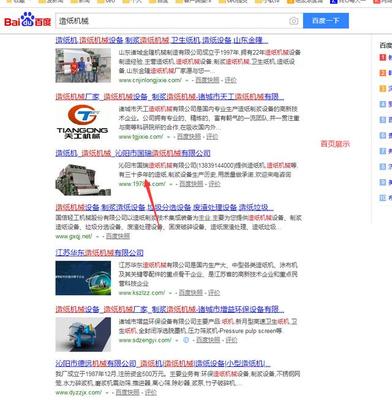Open the 诸城市天工造纸机械 result title
The width and height of the screenshot is (392, 400).
pos(170,97)
